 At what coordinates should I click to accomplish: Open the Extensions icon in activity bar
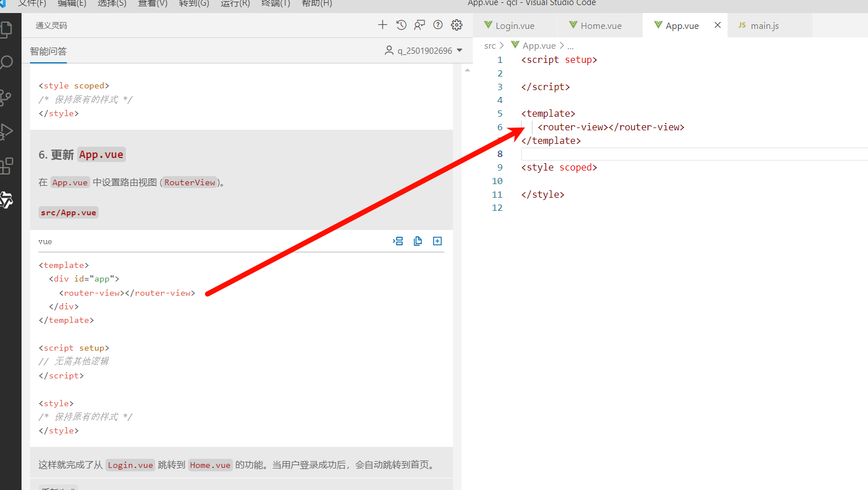click(6, 166)
